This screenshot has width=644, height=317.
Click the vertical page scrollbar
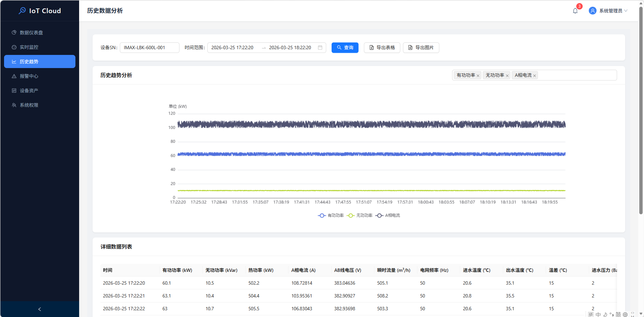[641, 108]
